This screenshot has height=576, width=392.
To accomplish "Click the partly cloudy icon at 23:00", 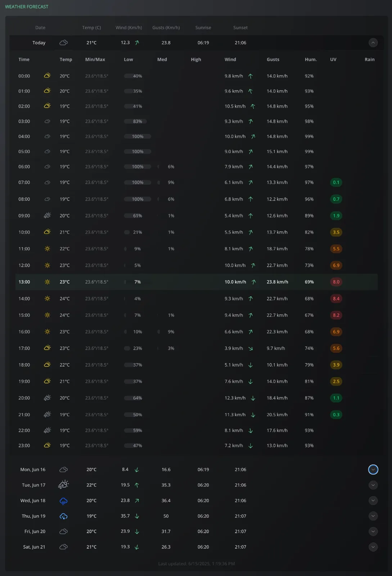I will [x=47, y=445].
